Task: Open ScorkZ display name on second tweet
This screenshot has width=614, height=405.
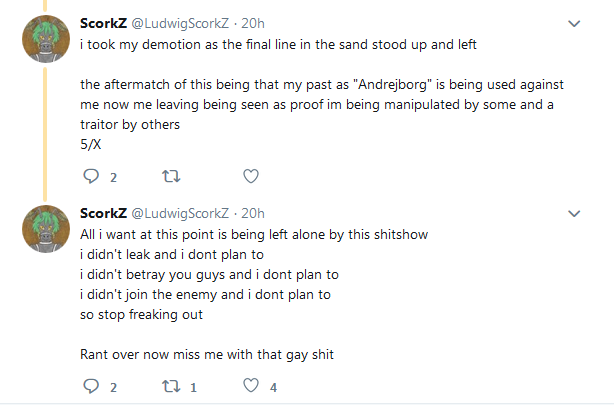Action: (x=103, y=213)
